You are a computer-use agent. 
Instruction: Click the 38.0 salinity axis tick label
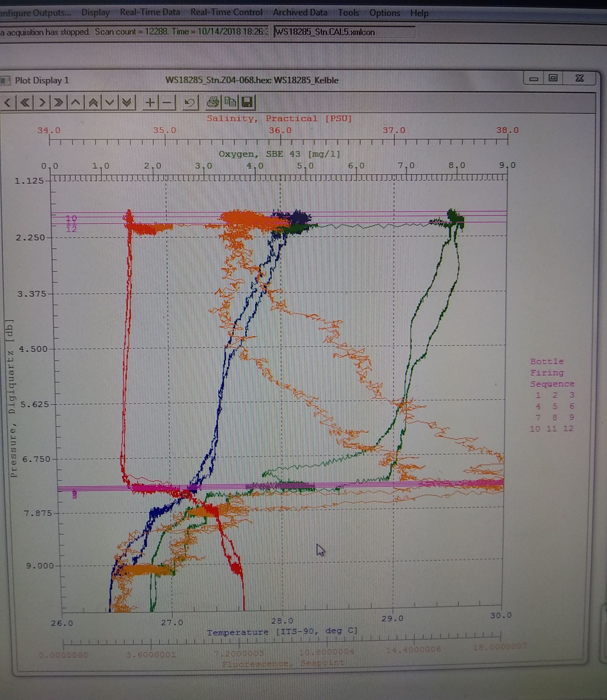pyautogui.click(x=507, y=130)
